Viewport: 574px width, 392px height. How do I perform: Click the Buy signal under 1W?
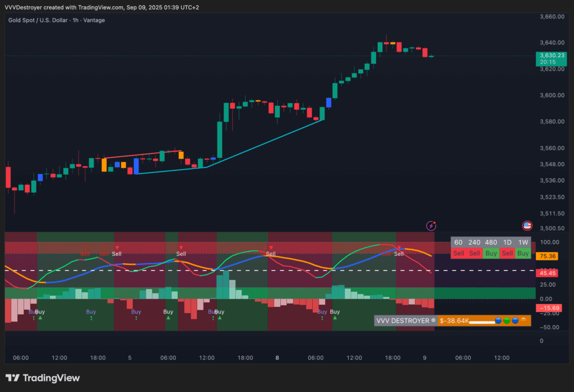pos(523,253)
